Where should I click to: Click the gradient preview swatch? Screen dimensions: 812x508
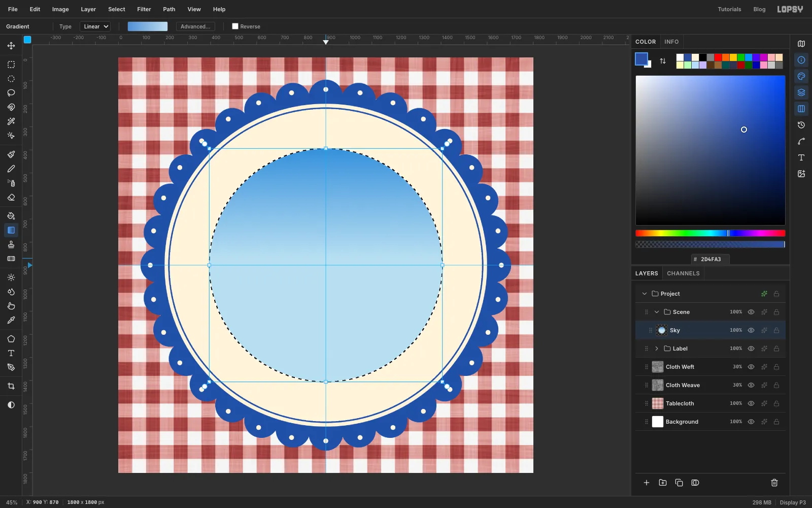pyautogui.click(x=148, y=26)
